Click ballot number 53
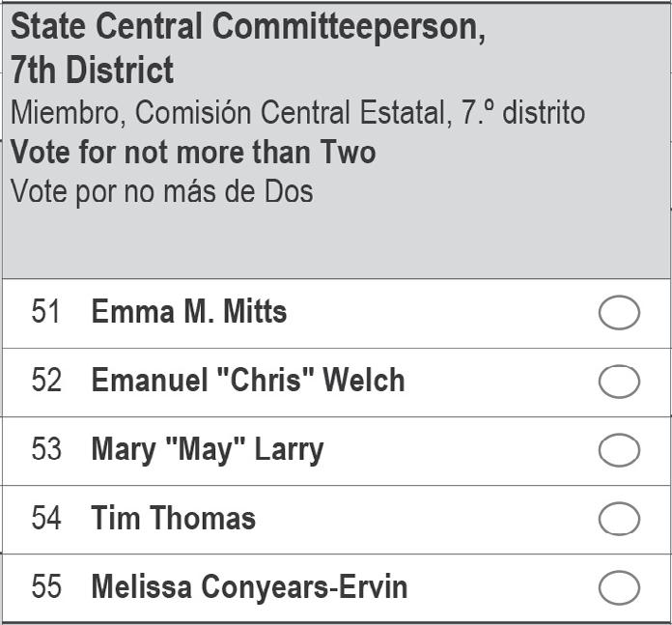This screenshot has width=672, height=625. 46,449
